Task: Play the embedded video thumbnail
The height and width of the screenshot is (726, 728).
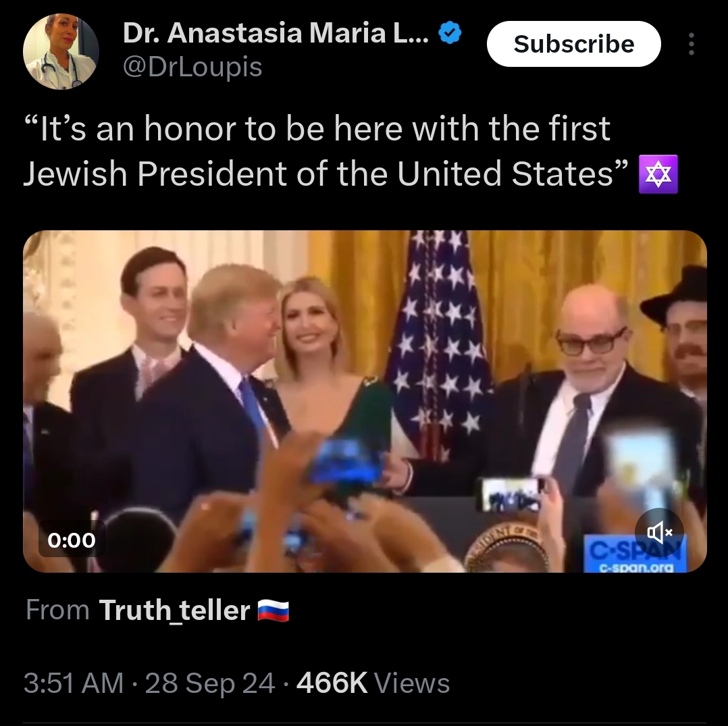Action: [x=365, y=402]
